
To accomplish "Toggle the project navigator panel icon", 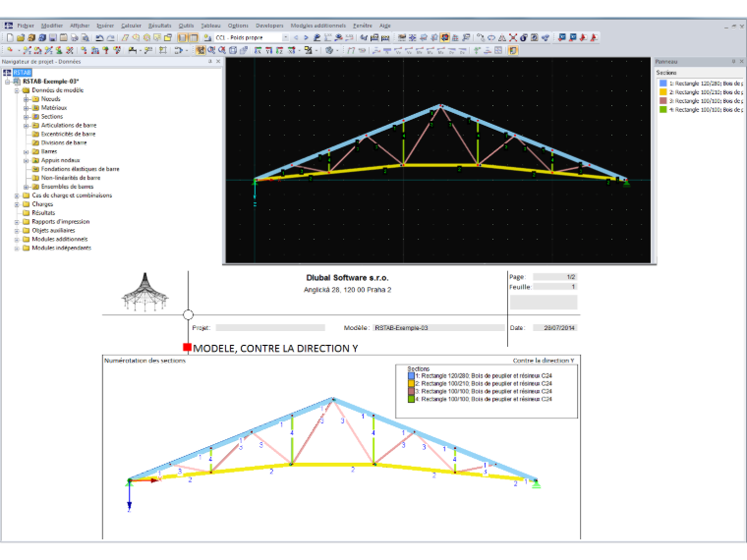I will 183,37.
